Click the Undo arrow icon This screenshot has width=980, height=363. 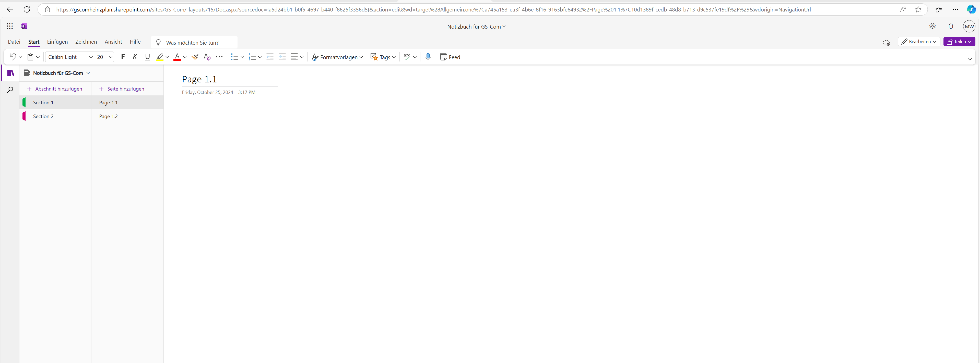pos(13,57)
